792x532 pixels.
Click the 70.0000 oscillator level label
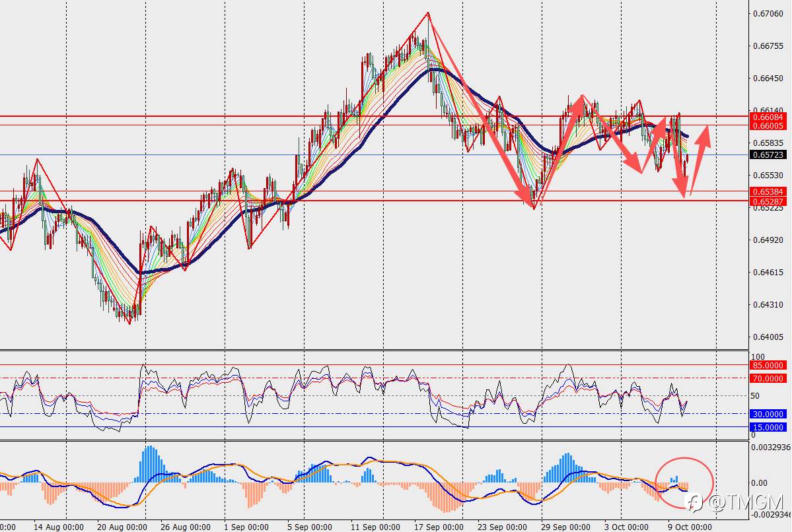click(x=768, y=379)
